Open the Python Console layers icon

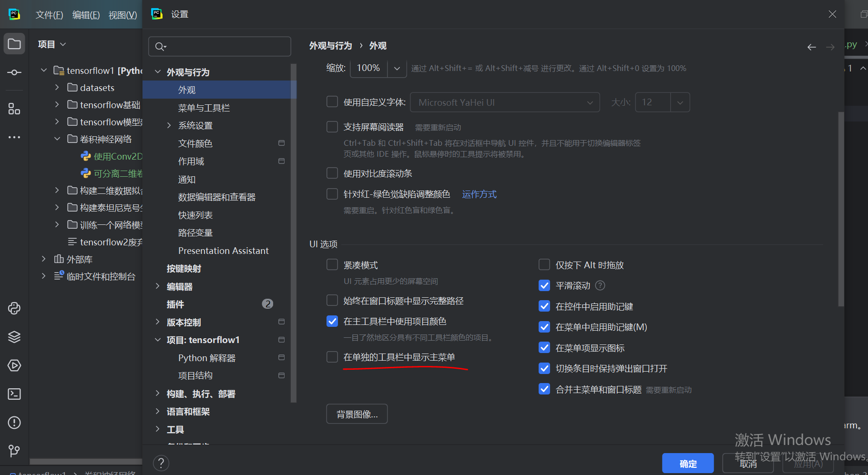14,337
